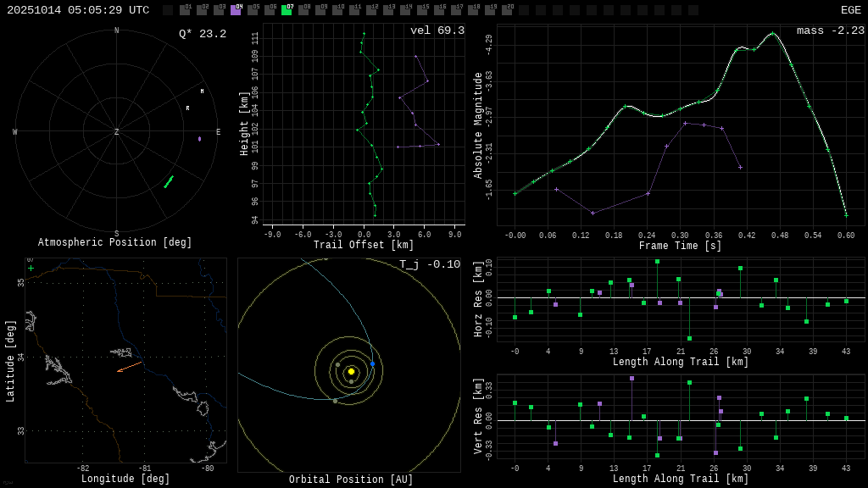868x488 pixels.
Task: Click the 'vel 69.3' value
Action: coord(437,30)
